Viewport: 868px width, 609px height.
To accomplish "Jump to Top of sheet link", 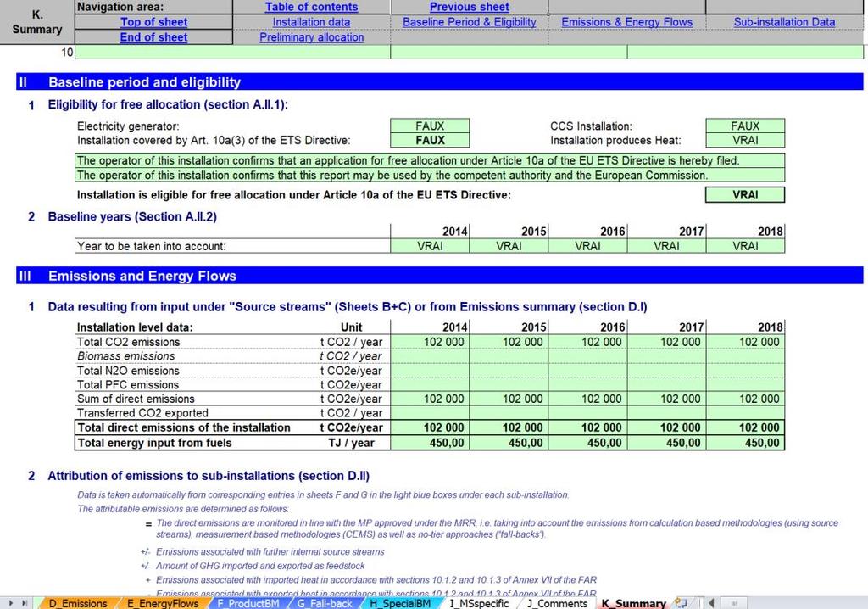I will tap(154, 21).
